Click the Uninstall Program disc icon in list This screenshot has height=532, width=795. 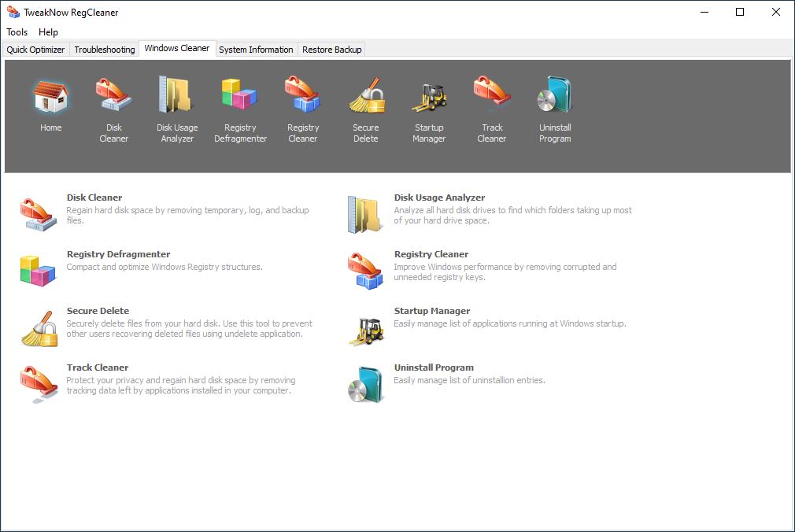click(x=365, y=385)
